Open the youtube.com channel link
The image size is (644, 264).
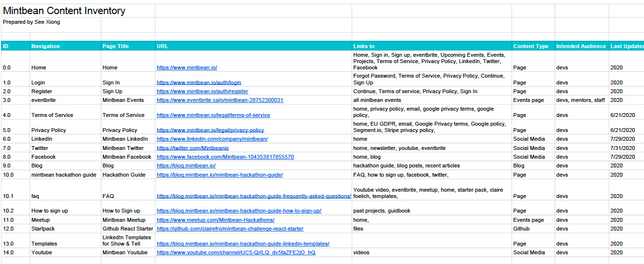(236, 253)
